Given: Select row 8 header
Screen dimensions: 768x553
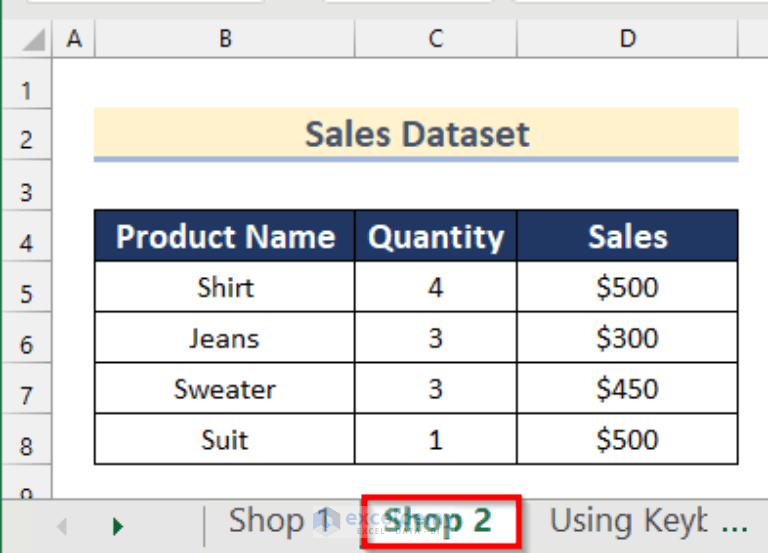Looking at the screenshot, I should point(26,439).
